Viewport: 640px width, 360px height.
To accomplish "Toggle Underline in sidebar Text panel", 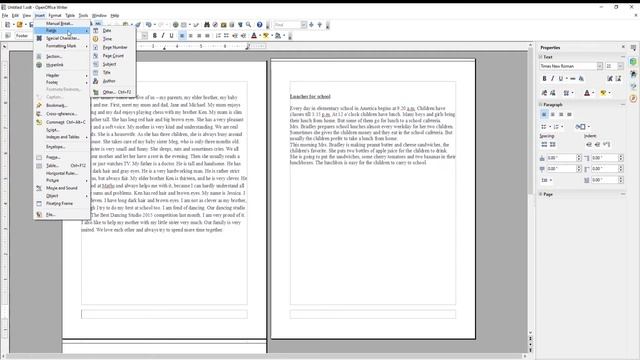I will [561, 78].
